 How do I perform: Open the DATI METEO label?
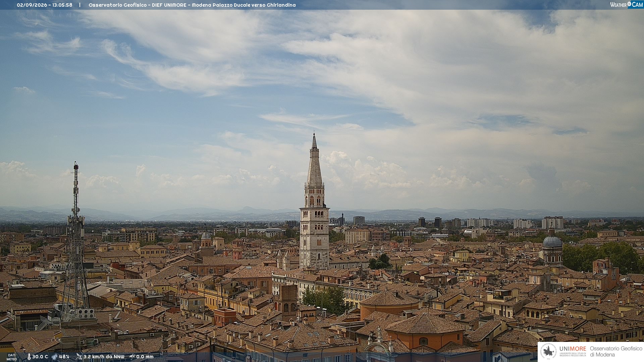pos(12,357)
